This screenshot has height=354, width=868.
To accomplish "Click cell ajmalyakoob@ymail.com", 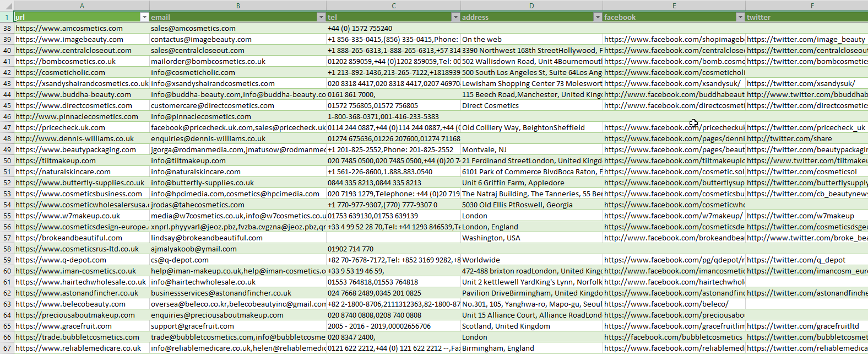I will (238, 249).
